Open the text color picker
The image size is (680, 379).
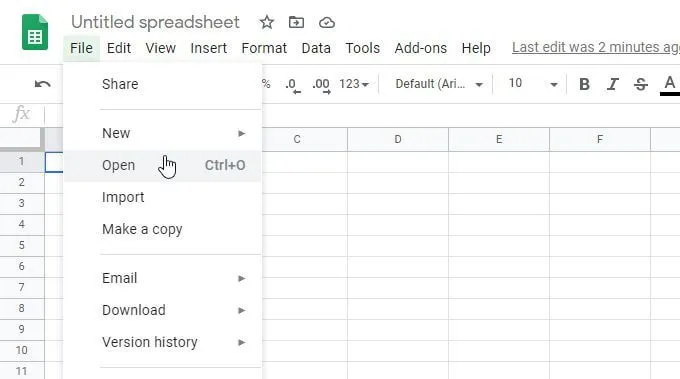click(670, 84)
